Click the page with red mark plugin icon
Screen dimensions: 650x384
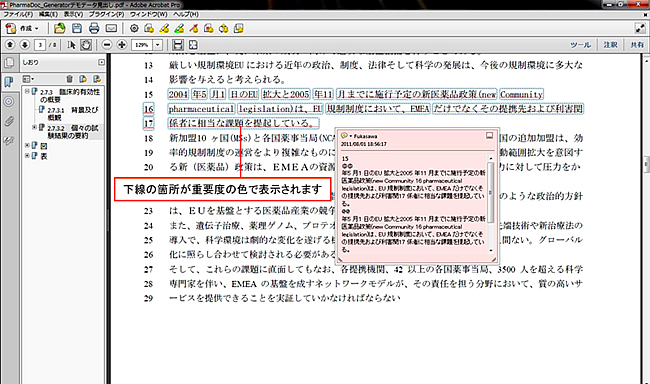pyautogui.click(x=209, y=28)
